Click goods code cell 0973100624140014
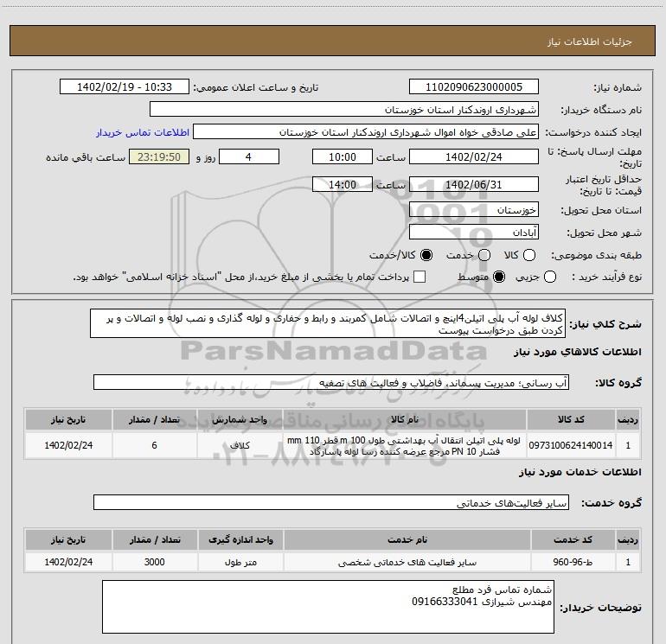This screenshot has height=644, width=666. (571, 445)
